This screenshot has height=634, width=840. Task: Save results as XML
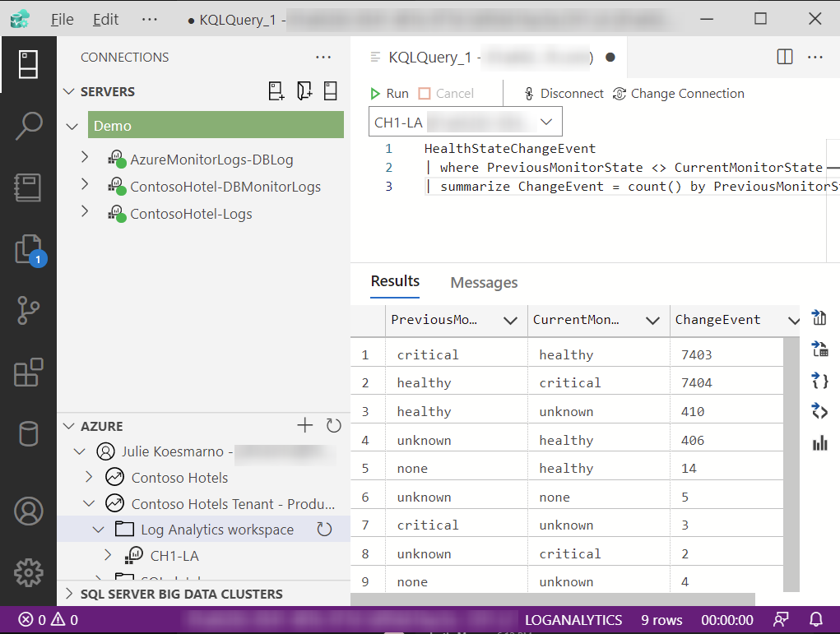[x=819, y=411]
